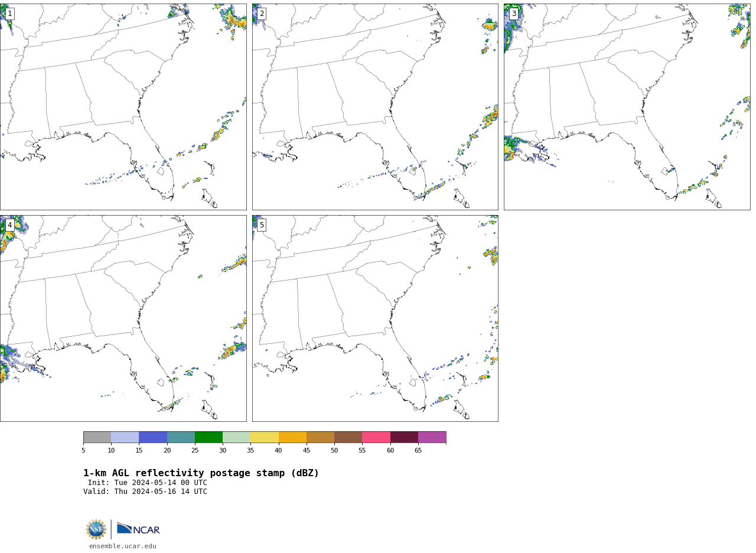756x553 pixels.
Task: Open ensemble member 3 reflectivity map
Action: click(627, 107)
